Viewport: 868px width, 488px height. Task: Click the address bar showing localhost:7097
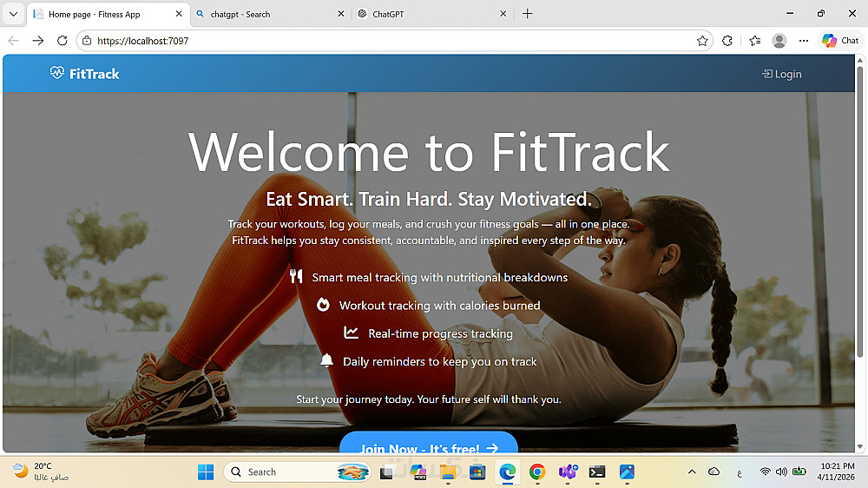point(387,41)
